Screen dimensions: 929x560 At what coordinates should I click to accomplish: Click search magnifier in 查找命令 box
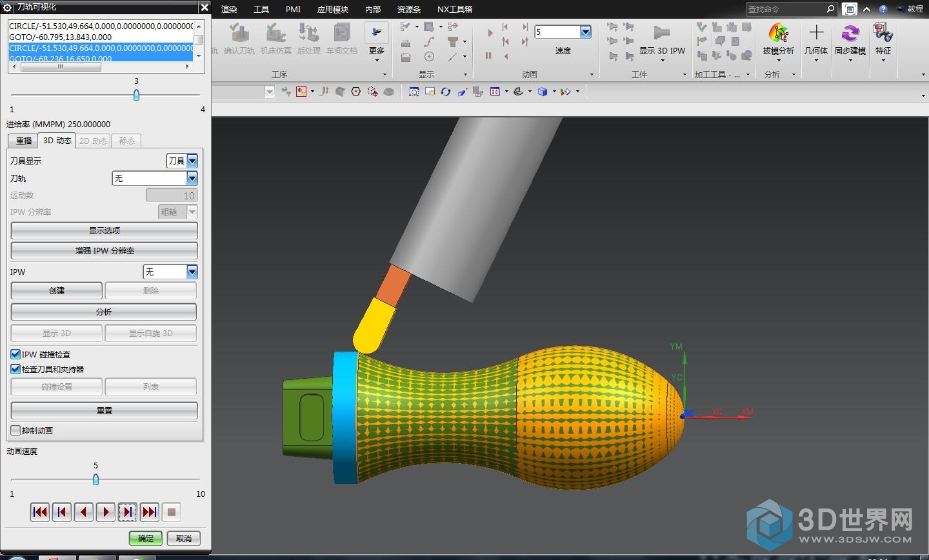tap(830, 9)
